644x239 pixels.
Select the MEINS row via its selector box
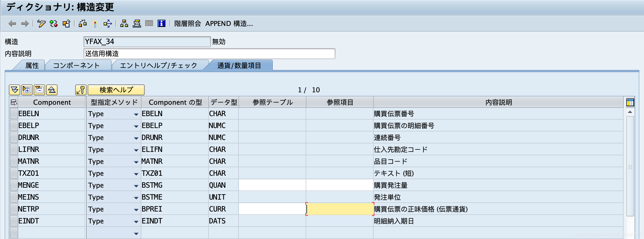click(x=14, y=197)
